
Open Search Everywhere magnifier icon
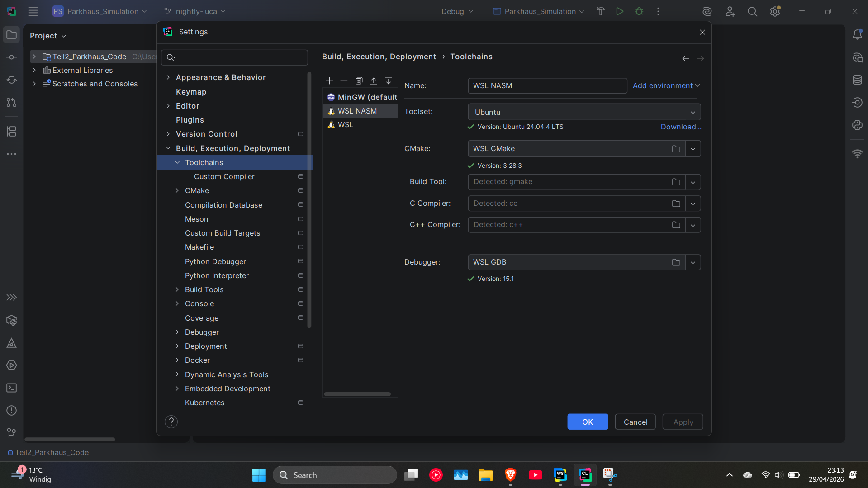pyautogui.click(x=752, y=12)
